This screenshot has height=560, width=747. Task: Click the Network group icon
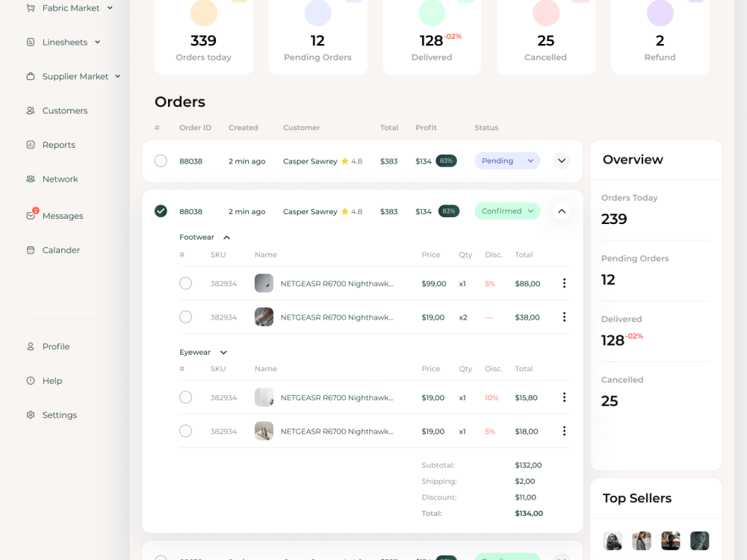click(31, 179)
